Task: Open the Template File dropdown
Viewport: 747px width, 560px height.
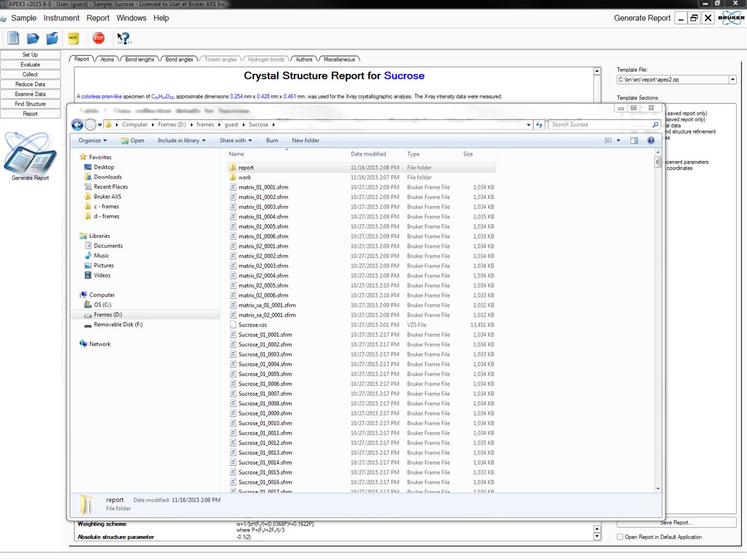Action: [732, 79]
